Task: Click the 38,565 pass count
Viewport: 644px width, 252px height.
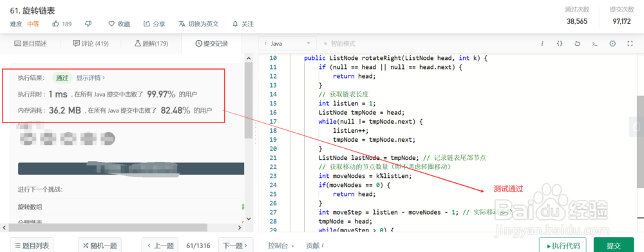Action: (x=576, y=21)
